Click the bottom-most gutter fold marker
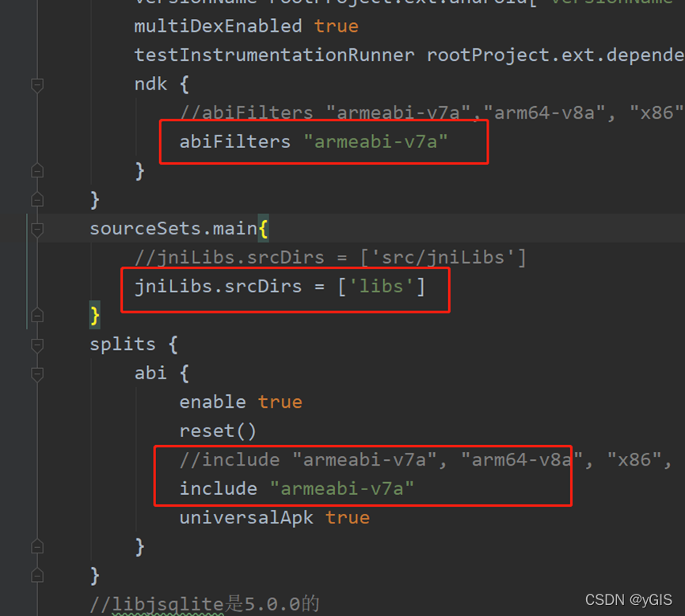 (x=36, y=575)
